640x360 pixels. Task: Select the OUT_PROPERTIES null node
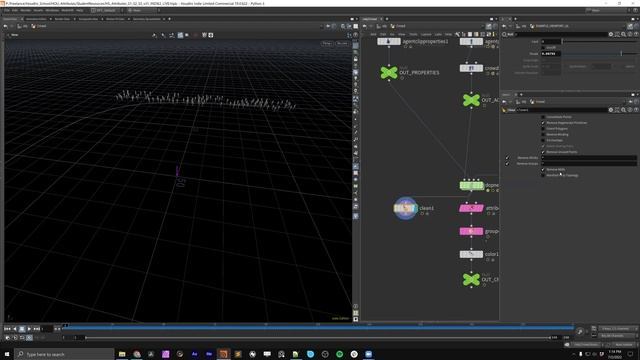point(389,73)
